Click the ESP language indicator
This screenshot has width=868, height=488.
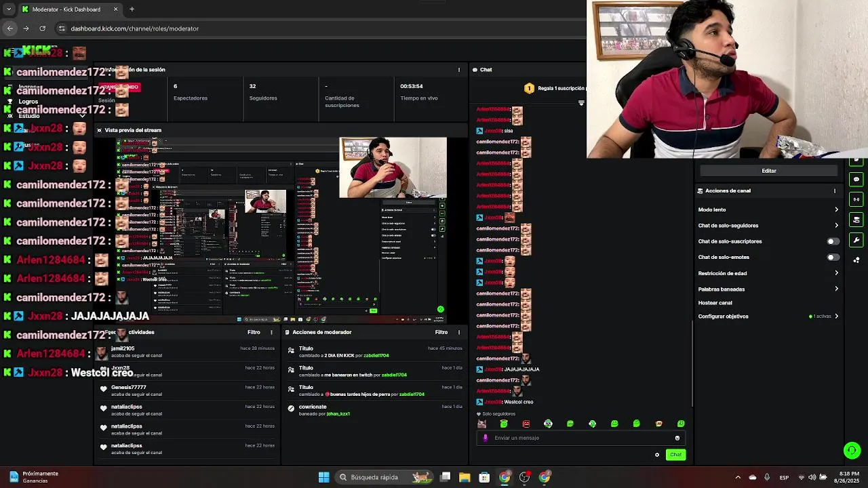(x=784, y=477)
